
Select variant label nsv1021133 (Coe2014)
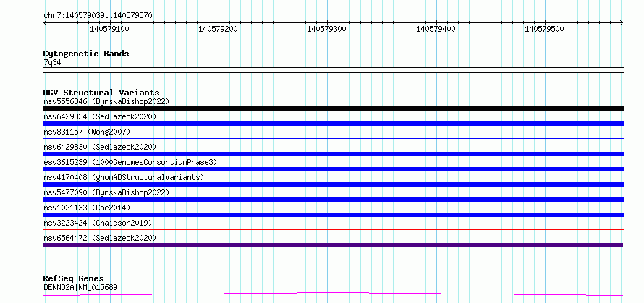[87, 208]
